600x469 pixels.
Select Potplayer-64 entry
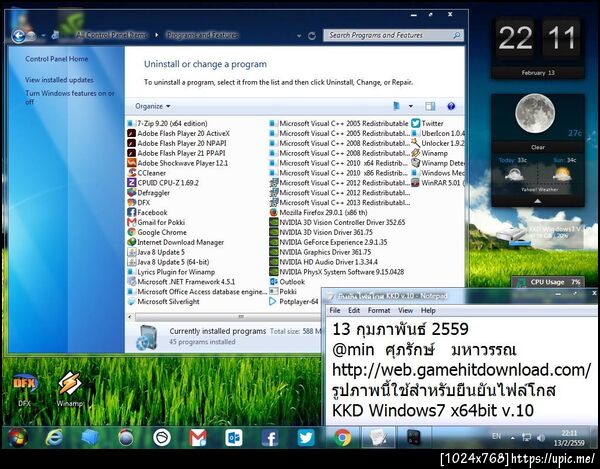point(294,301)
